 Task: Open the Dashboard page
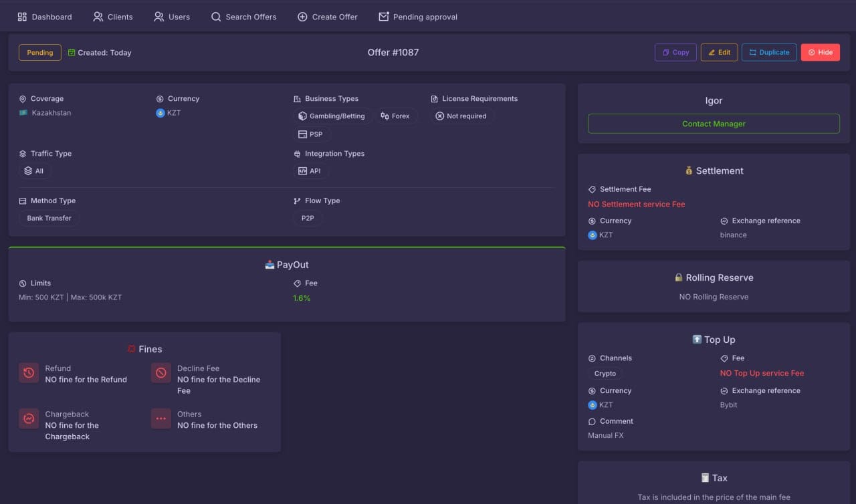coord(45,17)
